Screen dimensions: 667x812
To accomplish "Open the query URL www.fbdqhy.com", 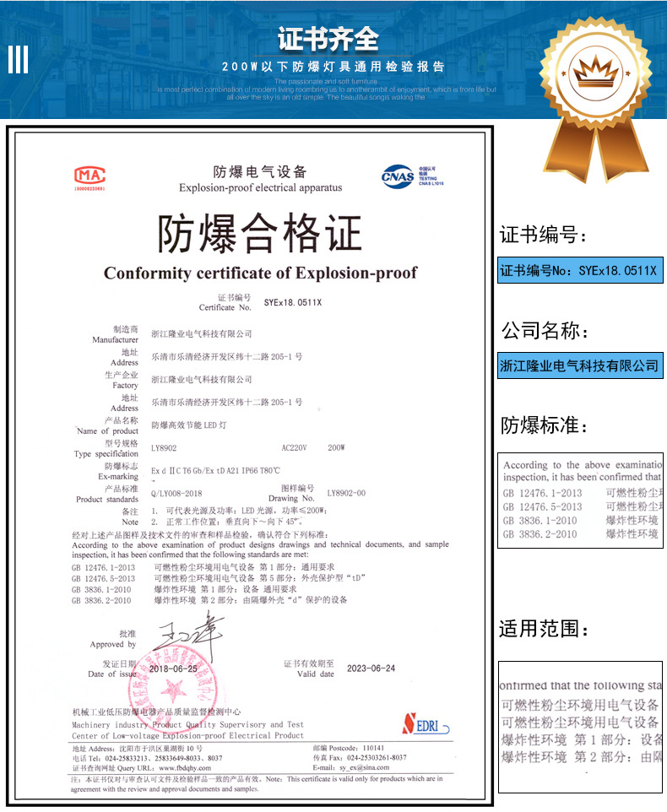I will pos(185,768).
